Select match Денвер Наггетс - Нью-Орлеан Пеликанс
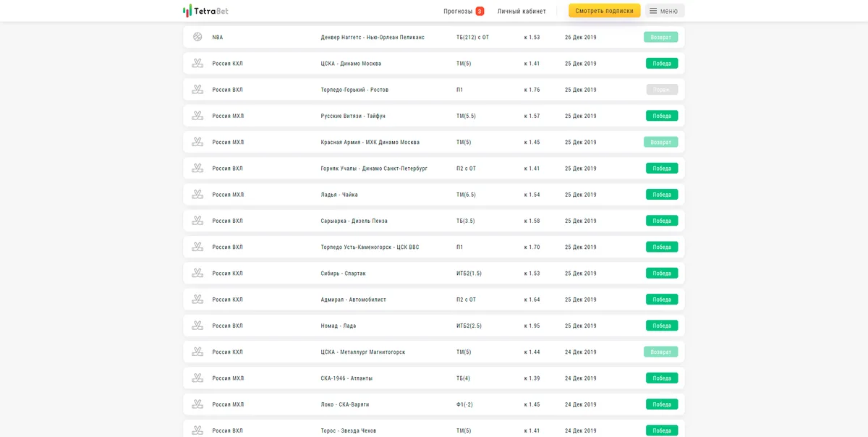 coord(373,37)
